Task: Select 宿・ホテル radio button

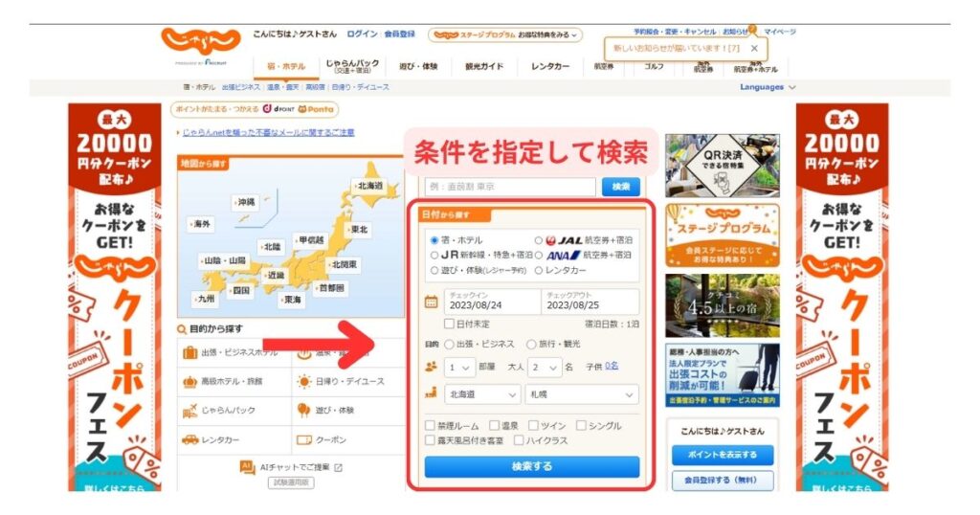Action: (x=434, y=240)
